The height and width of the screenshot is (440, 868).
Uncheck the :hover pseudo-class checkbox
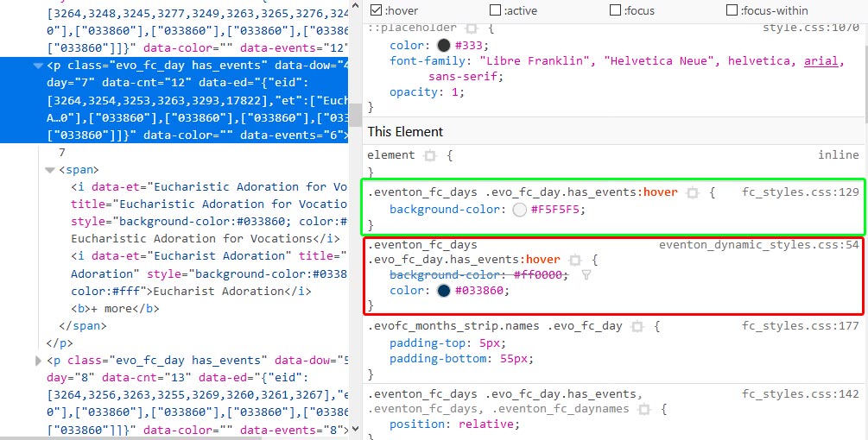click(376, 10)
